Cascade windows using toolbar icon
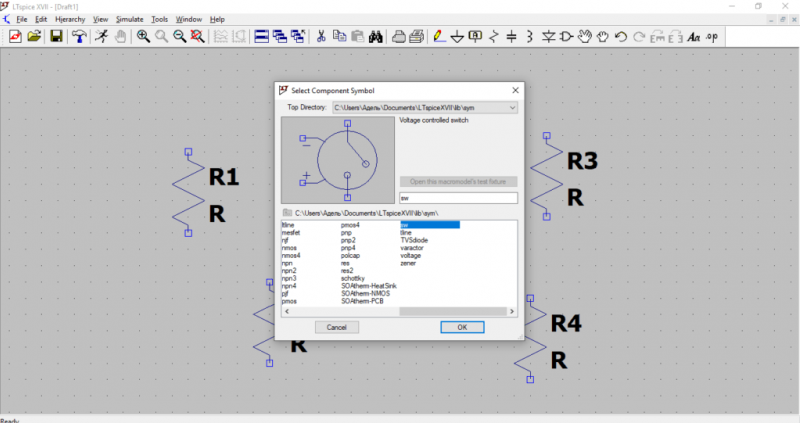Screen dimensions: 800x423 280,36
